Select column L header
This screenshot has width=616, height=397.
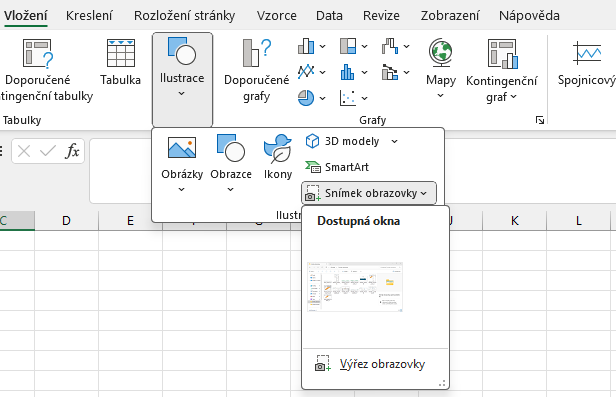click(579, 221)
